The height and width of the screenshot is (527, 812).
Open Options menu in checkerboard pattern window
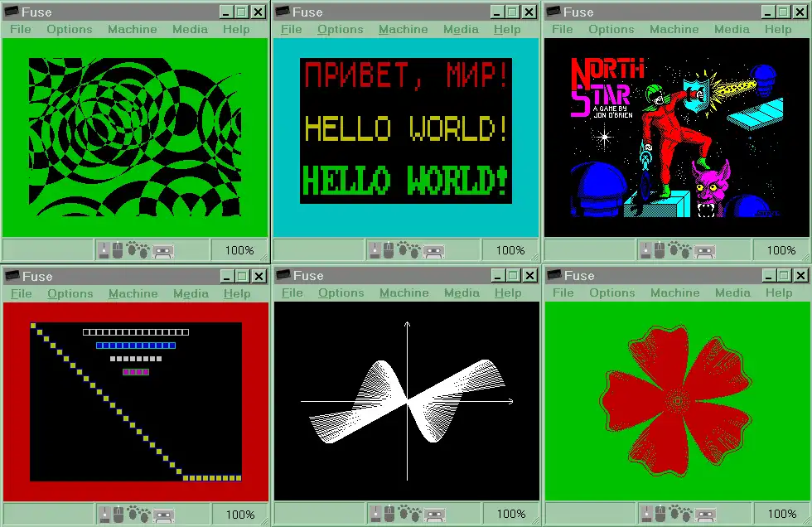click(70, 30)
